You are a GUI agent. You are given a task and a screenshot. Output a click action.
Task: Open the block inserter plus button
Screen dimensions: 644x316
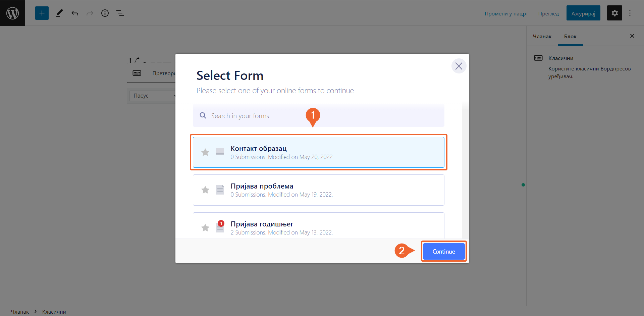tap(42, 13)
